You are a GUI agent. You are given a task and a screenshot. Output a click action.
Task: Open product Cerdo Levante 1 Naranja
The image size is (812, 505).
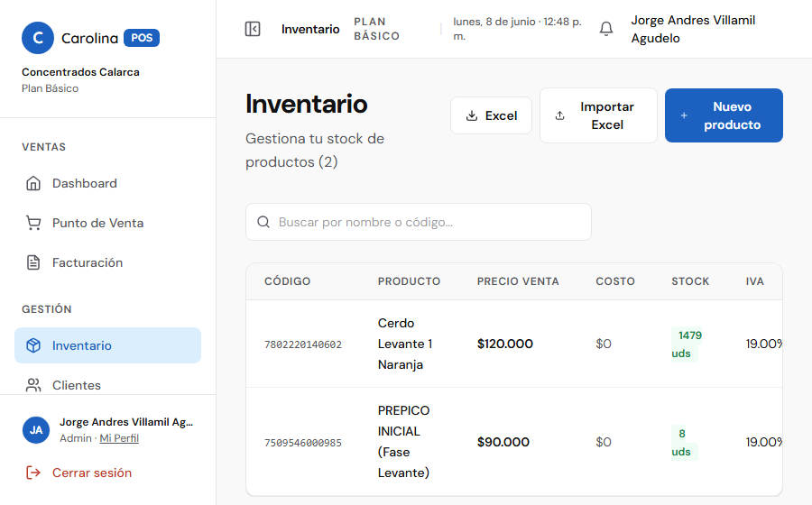(x=405, y=344)
